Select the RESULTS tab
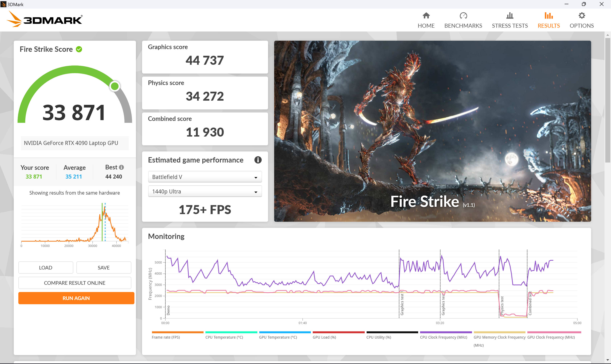611x364 pixels. point(549,20)
